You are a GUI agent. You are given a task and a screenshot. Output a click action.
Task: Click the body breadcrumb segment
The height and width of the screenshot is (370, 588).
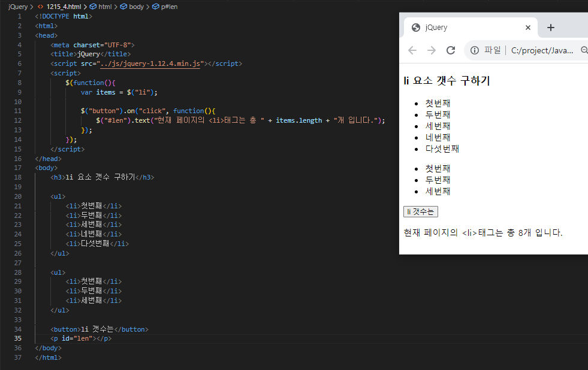pyautogui.click(x=137, y=7)
